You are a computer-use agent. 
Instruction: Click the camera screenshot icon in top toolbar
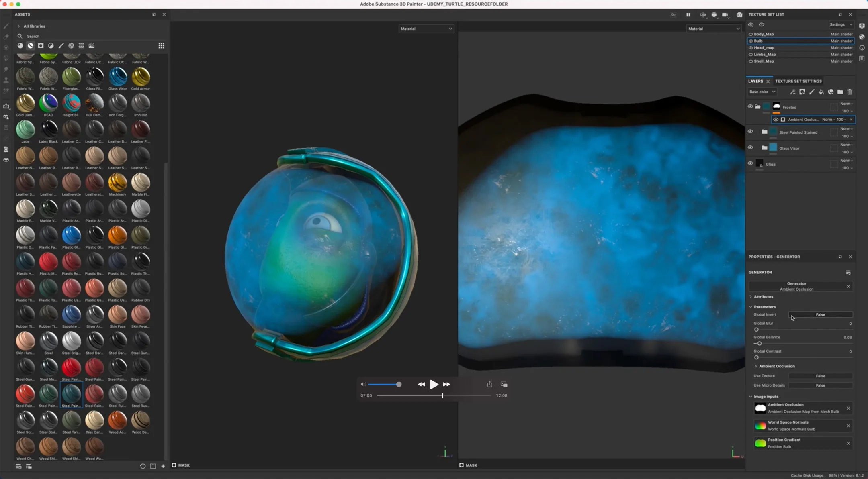click(x=739, y=15)
